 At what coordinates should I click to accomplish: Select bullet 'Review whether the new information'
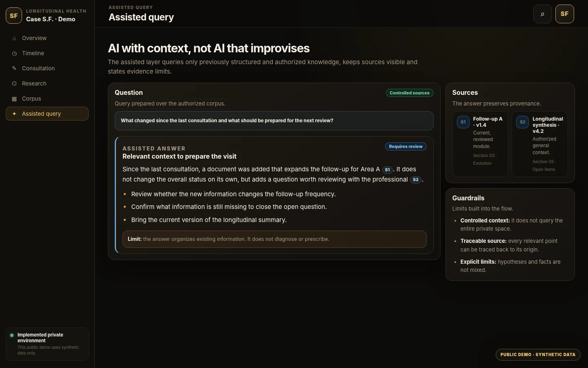click(x=233, y=194)
